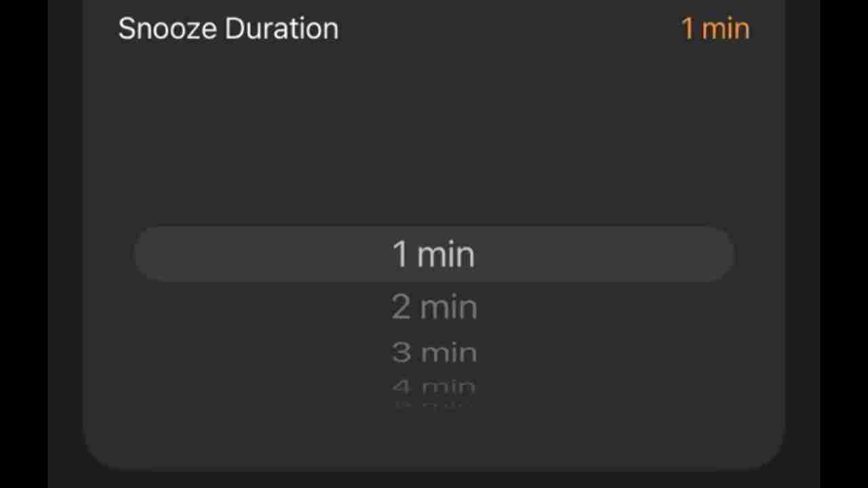Select the option just below "1 min"
Viewport: 868px width, 488px height.
click(434, 308)
